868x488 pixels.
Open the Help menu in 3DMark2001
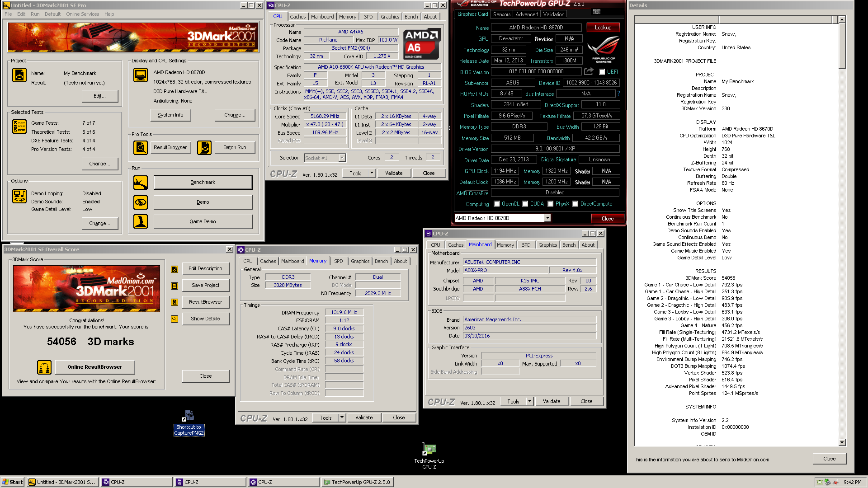(x=109, y=14)
